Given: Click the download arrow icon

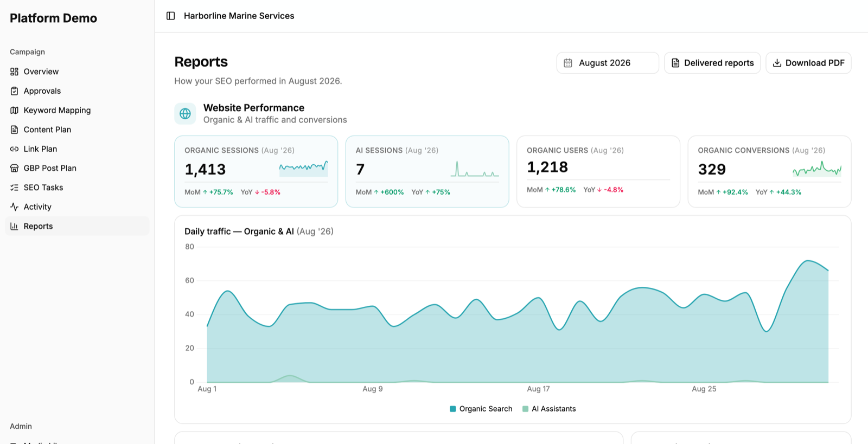Looking at the screenshot, I should [x=777, y=63].
